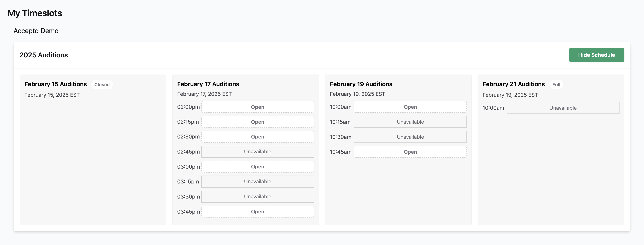Screen dimensions: 644x245
Task: Select the 02:00pm Open slot on February 17
Action: [x=257, y=107]
